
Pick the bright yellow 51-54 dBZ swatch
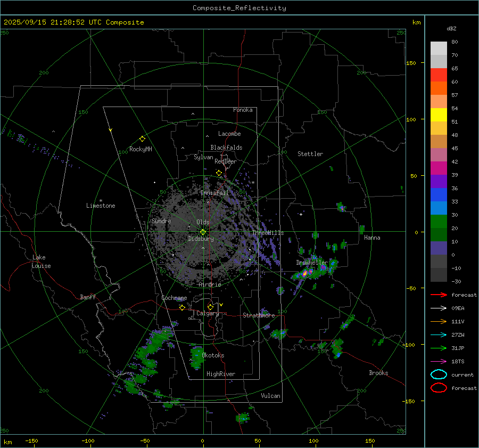tap(439, 115)
